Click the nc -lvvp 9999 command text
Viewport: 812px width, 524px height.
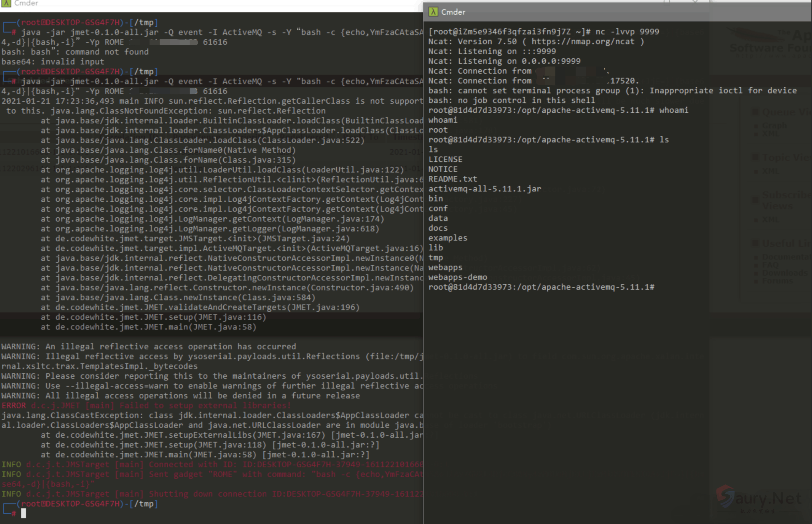627,32
